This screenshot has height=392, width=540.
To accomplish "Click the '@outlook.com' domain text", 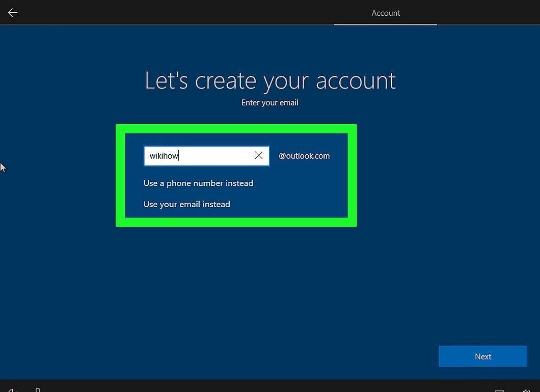I will [304, 156].
